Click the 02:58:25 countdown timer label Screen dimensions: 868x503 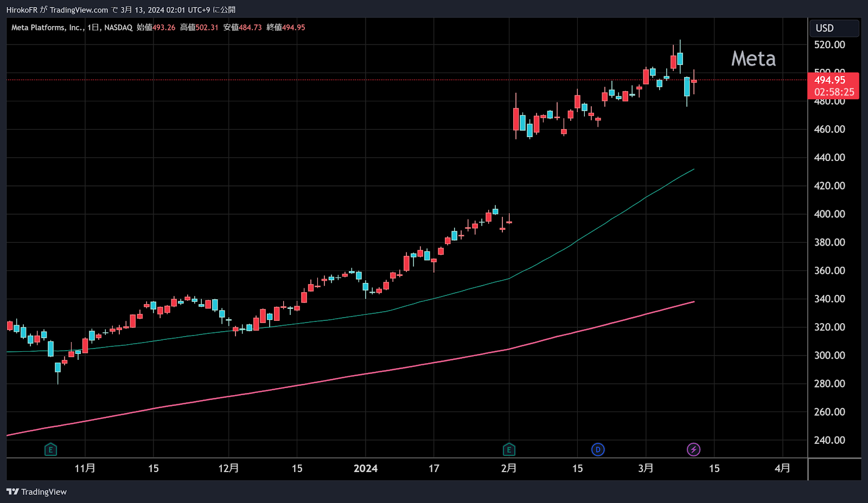(x=834, y=92)
